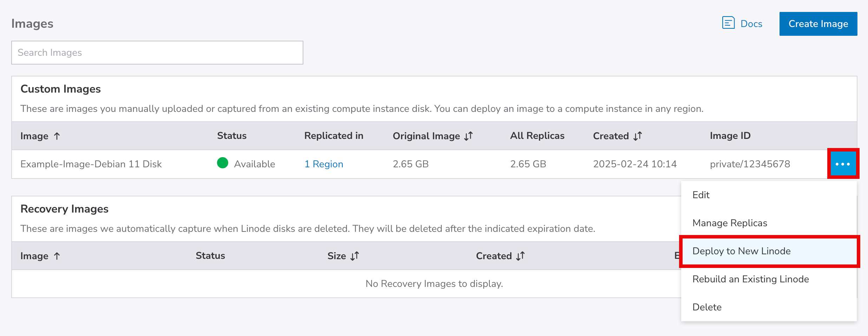This screenshot has height=336, width=868.
Task: Open the three-dot action menu for Example-Image-Debian
Action: (x=842, y=164)
